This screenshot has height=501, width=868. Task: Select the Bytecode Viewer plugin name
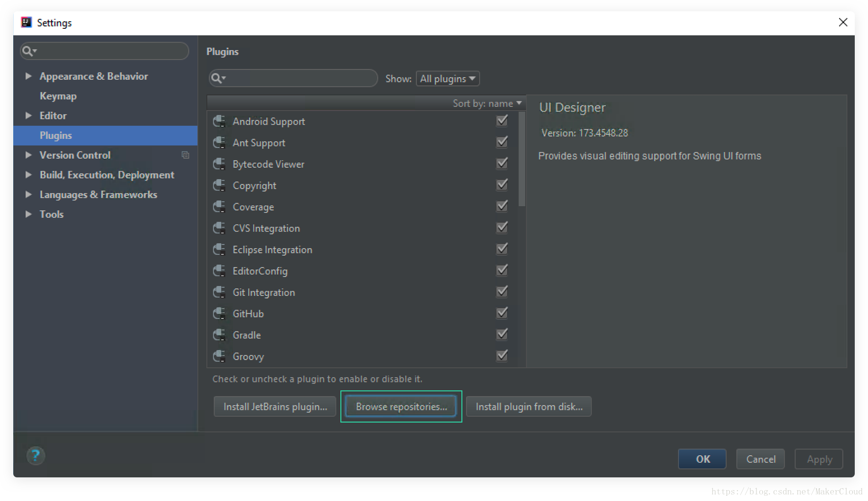(x=269, y=164)
